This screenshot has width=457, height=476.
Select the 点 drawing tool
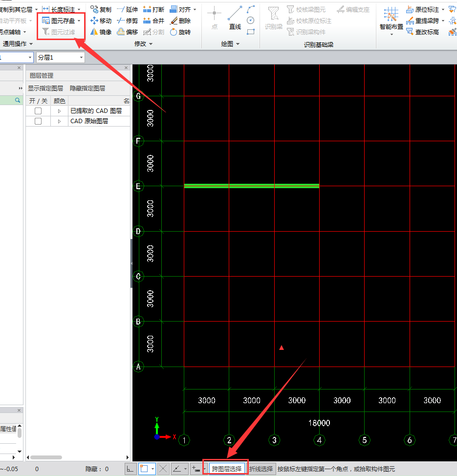[x=215, y=18]
